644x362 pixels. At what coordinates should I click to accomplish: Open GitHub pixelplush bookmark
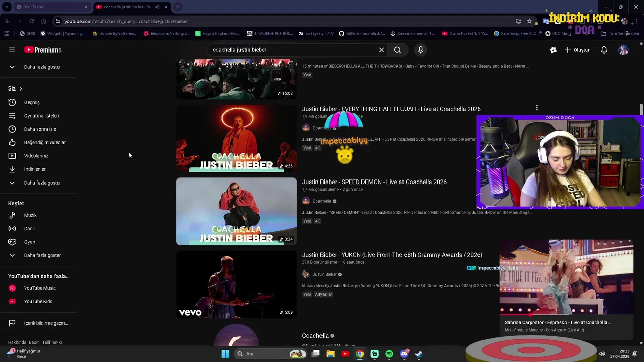[362, 34]
